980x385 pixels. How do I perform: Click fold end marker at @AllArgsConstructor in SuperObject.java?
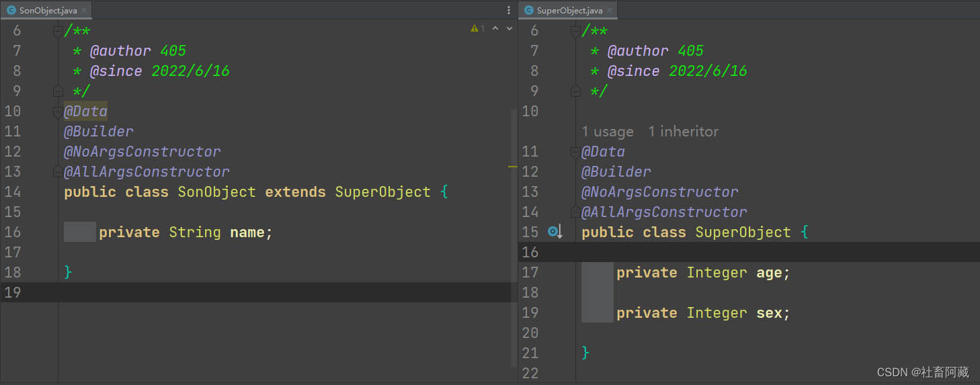tap(575, 212)
